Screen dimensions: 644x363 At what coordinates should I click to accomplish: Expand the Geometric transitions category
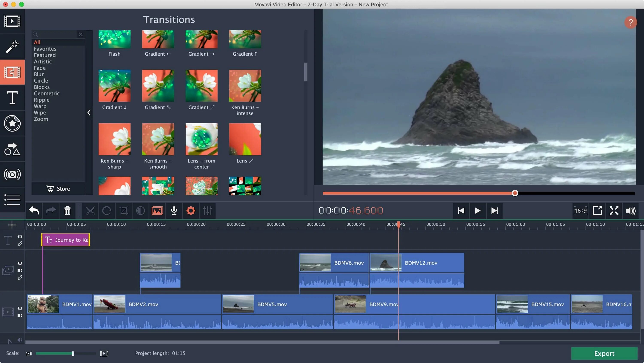coord(46,93)
